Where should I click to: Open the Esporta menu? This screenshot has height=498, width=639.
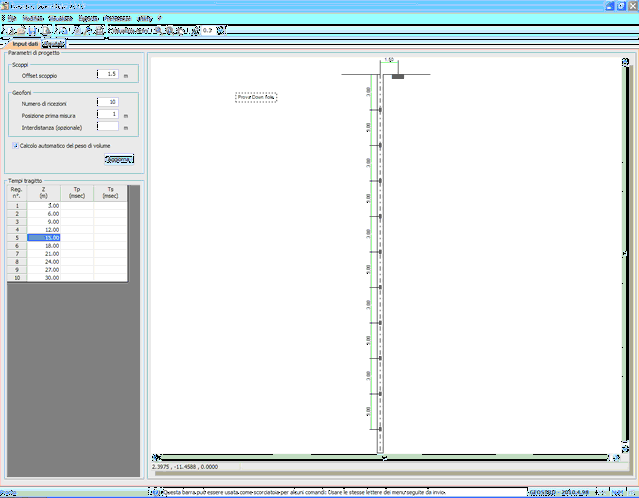pos(88,18)
